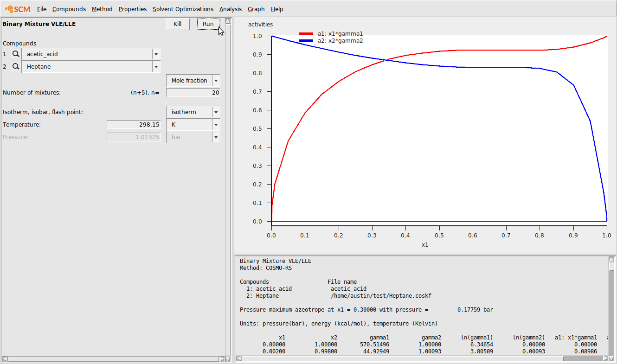Image resolution: width=617 pixels, height=364 pixels.
Task: Open the Analysis menu
Action: (231, 9)
